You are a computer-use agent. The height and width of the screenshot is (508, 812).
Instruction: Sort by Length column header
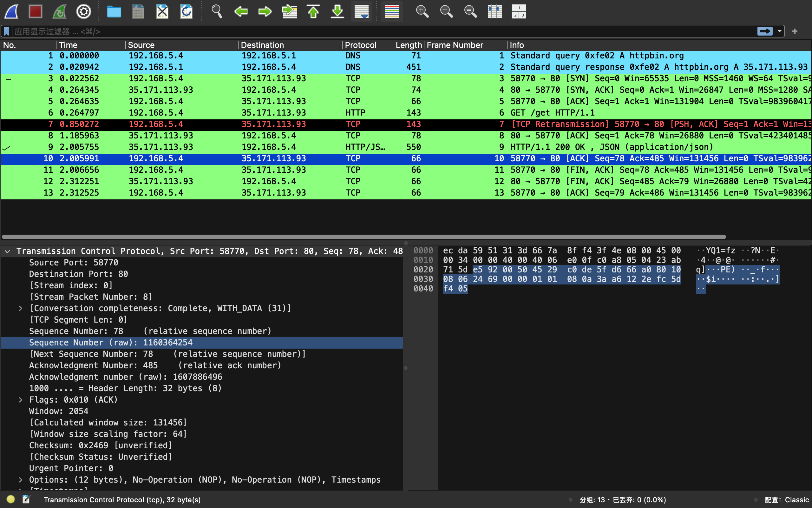[408, 45]
